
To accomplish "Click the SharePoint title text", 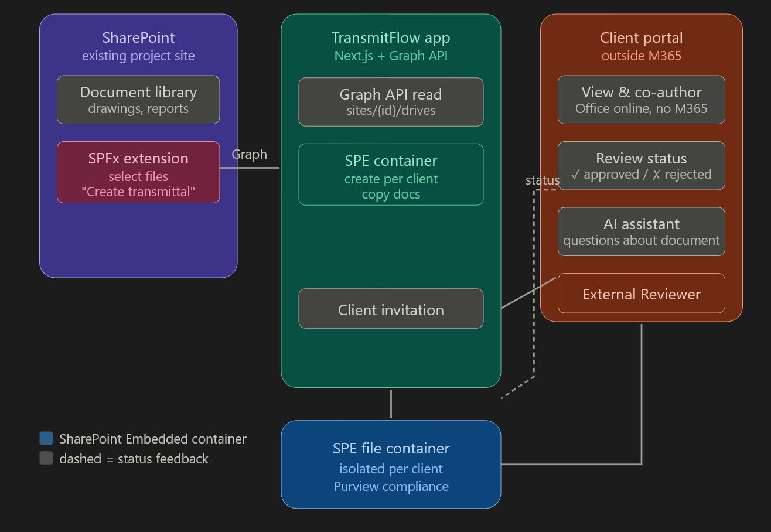I will (x=138, y=37).
